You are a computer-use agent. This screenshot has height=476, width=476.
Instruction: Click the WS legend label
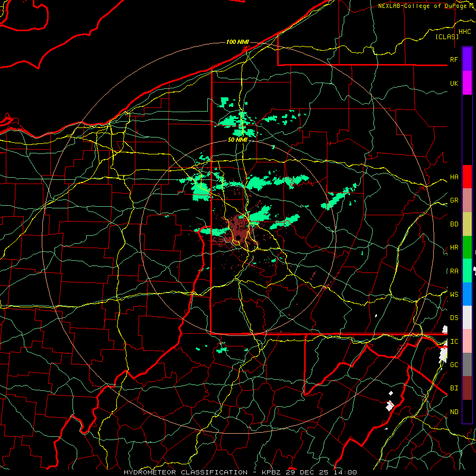[454, 295]
